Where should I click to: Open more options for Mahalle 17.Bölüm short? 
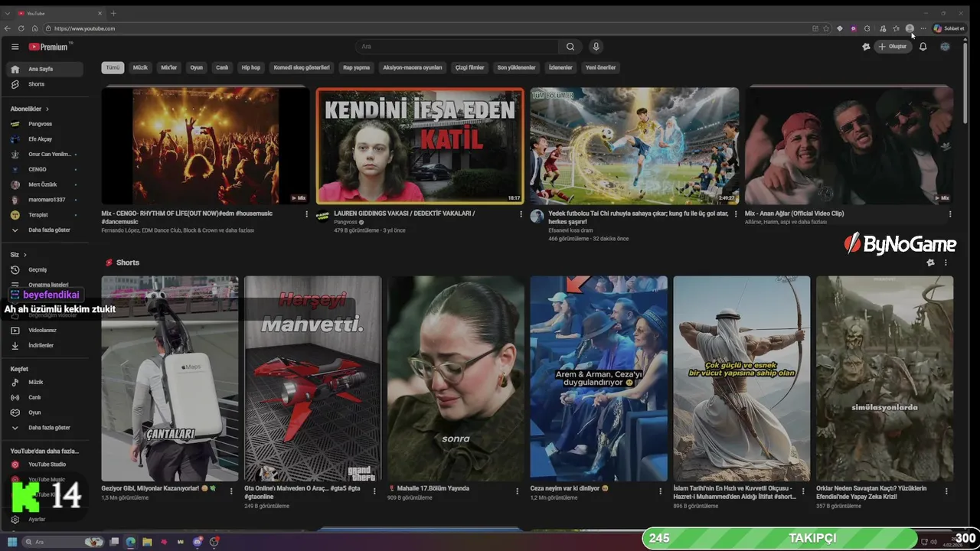pos(518,491)
